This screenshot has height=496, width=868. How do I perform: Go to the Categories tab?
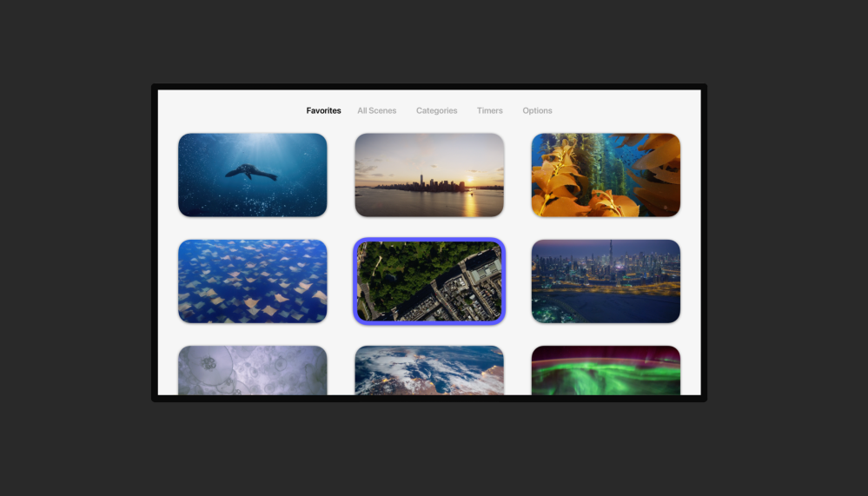click(436, 111)
